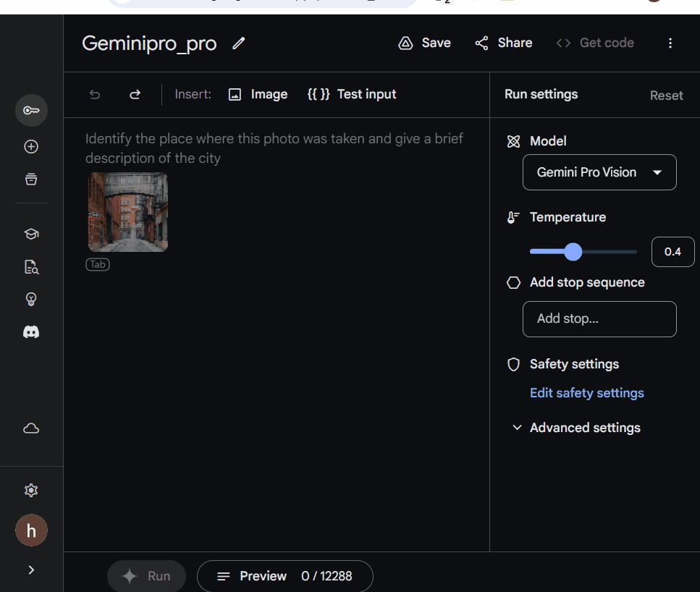Adjust the Temperature slider handle
The width and height of the screenshot is (700, 592).
coord(573,252)
